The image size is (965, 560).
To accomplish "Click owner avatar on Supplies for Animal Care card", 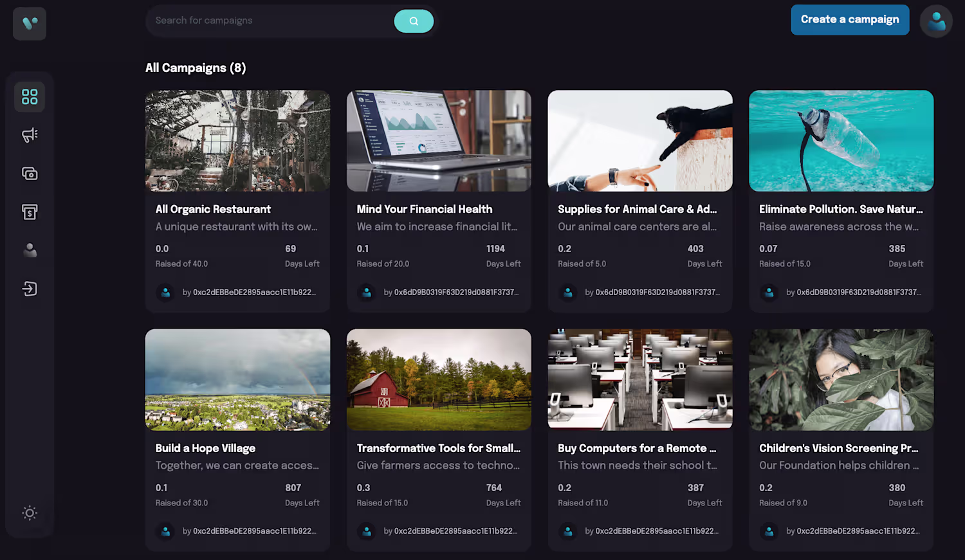I will click(x=568, y=293).
